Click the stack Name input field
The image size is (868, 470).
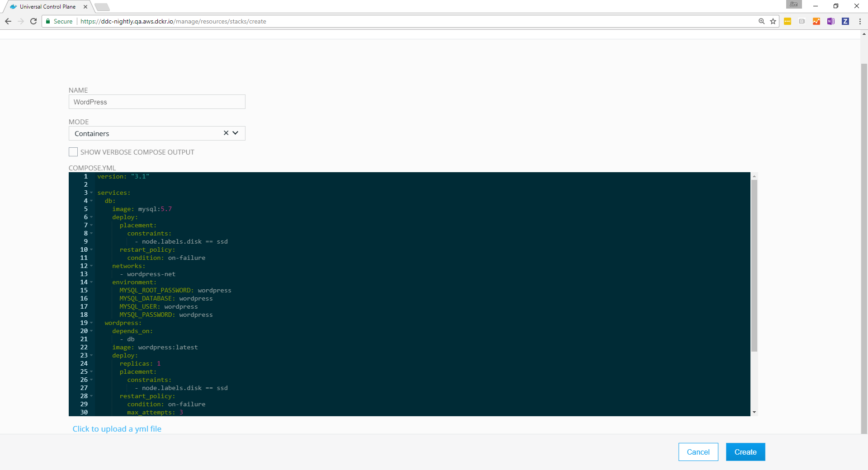point(157,102)
